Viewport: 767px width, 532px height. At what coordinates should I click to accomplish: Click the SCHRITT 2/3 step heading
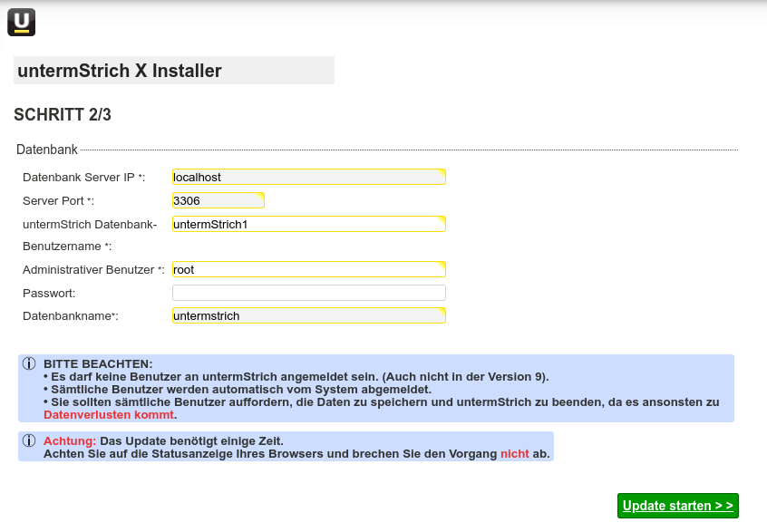point(63,115)
